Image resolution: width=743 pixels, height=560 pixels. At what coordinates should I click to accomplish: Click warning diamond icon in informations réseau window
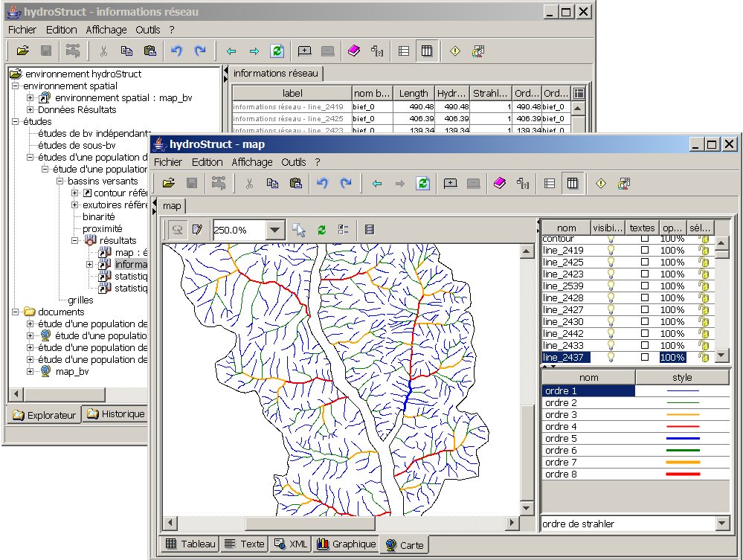[455, 51]
